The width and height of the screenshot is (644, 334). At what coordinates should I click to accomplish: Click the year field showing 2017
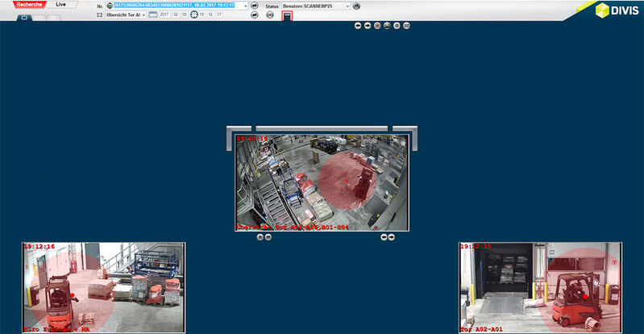[x=164, y=15]
